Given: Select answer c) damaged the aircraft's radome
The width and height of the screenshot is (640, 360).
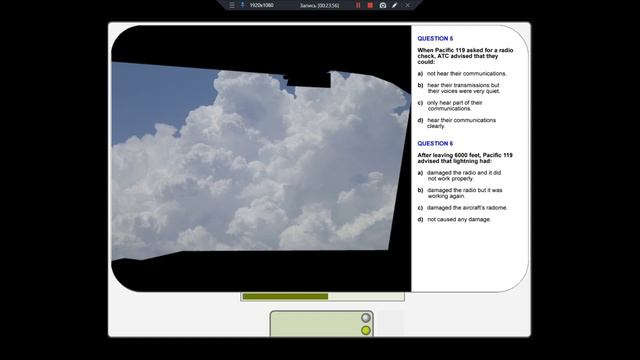Looking at the screenshot, I should 462,208.
